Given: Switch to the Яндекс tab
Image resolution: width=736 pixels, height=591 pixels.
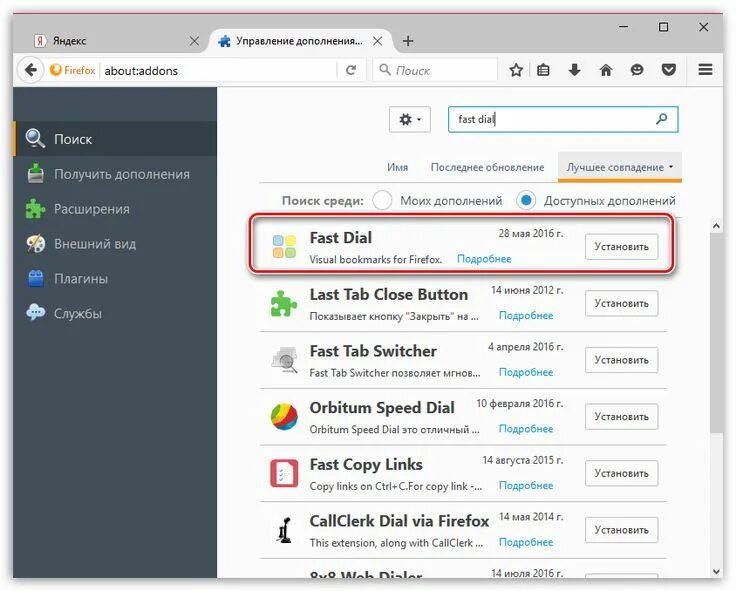Looking at the screenshot, I should 115,41.
